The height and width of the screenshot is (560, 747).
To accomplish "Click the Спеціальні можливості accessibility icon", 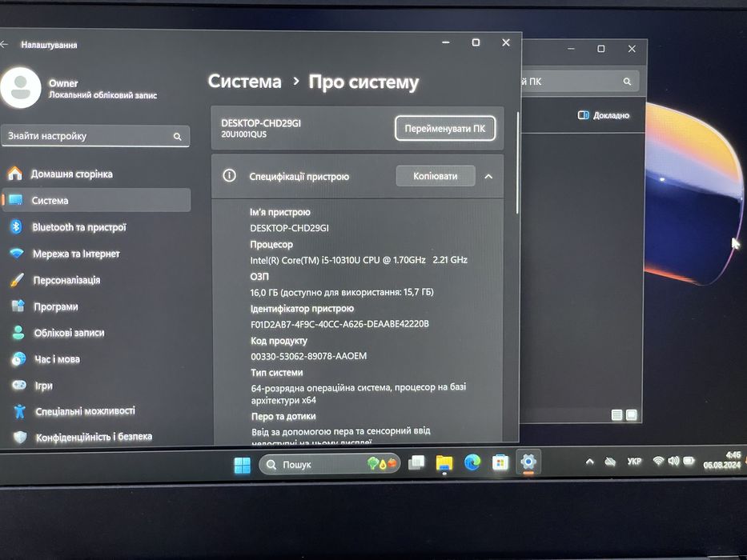I will click(19, 410).
